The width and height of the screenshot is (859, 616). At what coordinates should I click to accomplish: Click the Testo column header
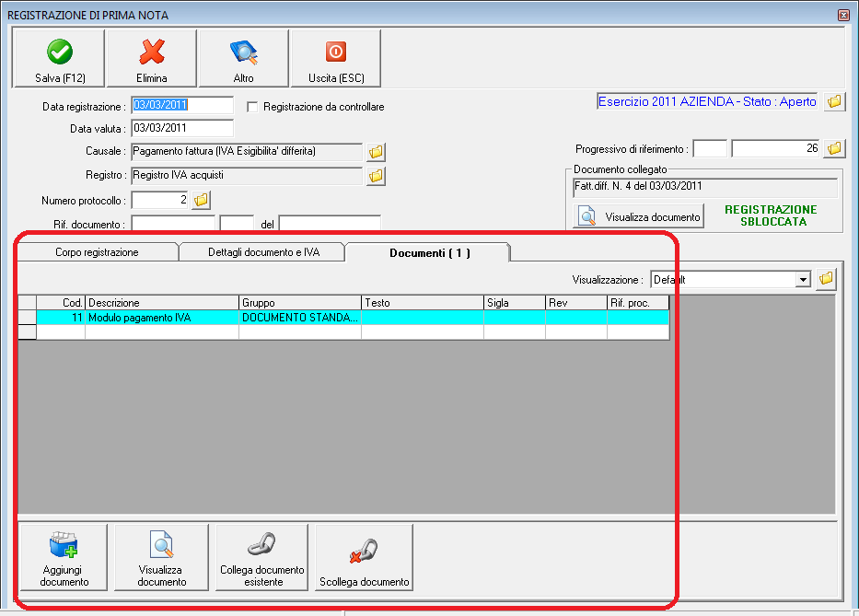tap(423, 303)
